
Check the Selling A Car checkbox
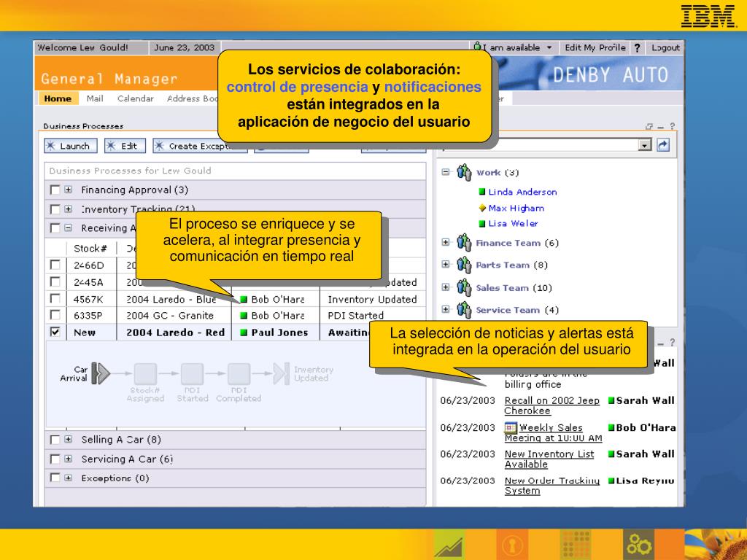55,440
